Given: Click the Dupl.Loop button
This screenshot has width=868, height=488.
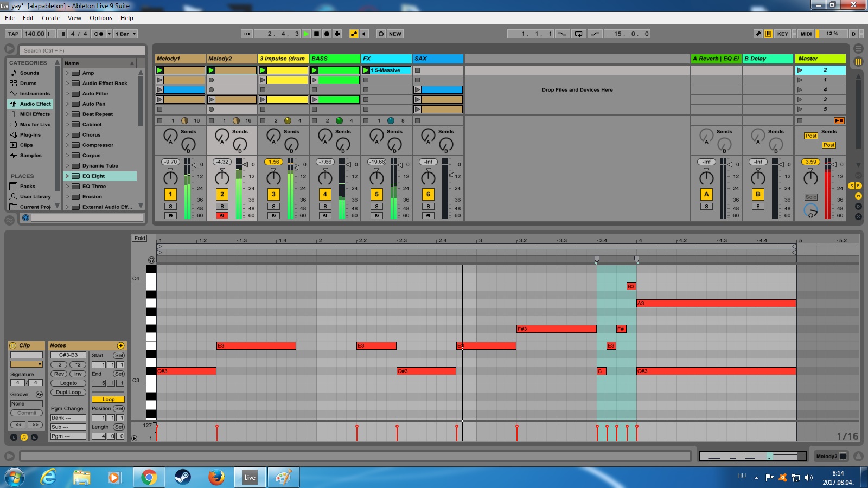Looking at the screenshot, I should click(x=68, y=392).
